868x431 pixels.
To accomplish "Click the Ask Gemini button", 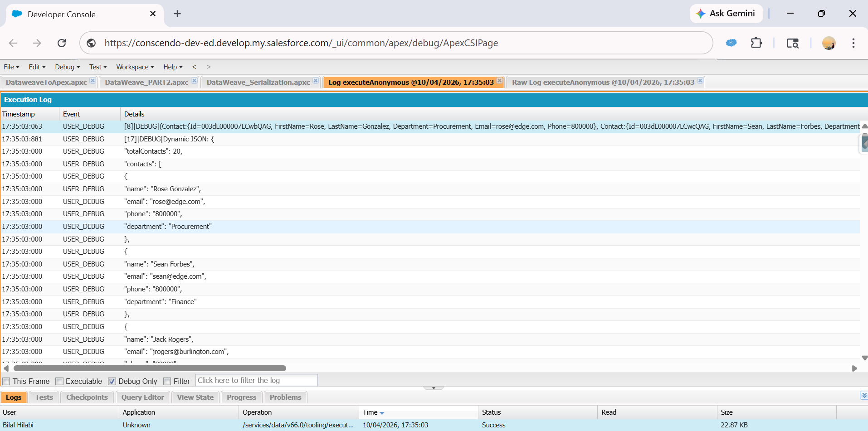I will [x=726, y=14].
